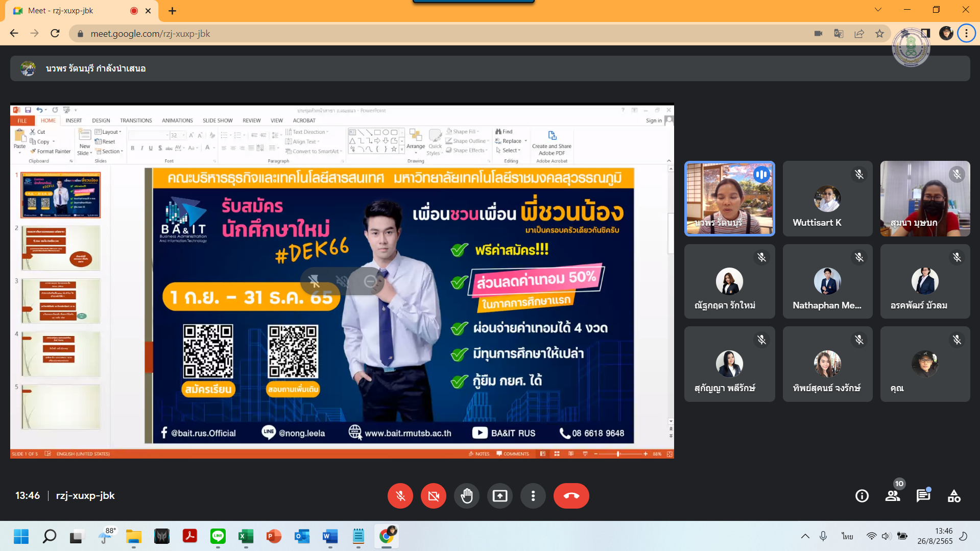Screen dimensions: 980x551
Task: Switch to the ANIMATIONS ribbon tab
Action: 177,121
